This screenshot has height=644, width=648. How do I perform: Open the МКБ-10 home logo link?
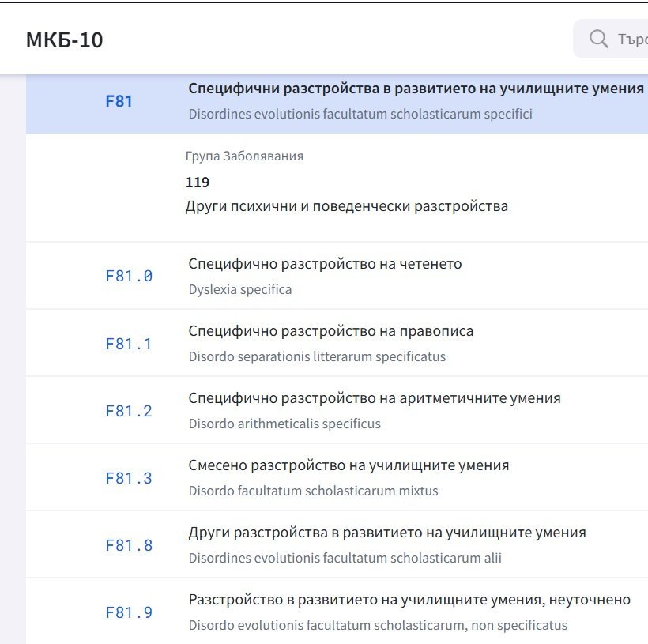[65, 40]
